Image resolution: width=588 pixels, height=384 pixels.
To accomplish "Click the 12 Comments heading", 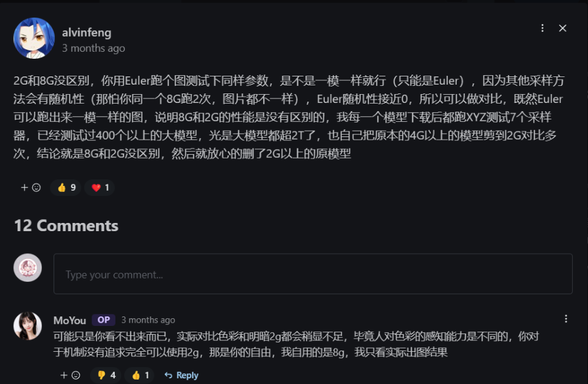I will tap(66, 225).
